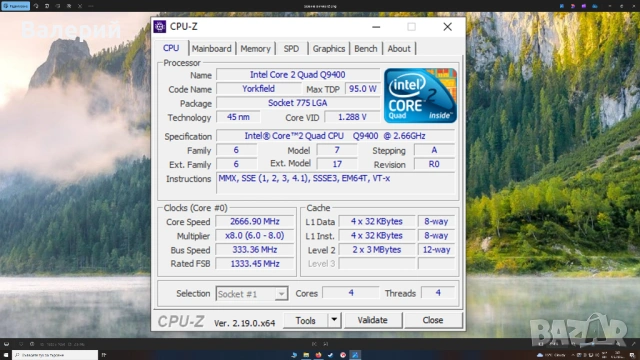Click the weather widget in the system tray
Screen dimensions: 640x360
pyautogui.click(x=551, y=355)
